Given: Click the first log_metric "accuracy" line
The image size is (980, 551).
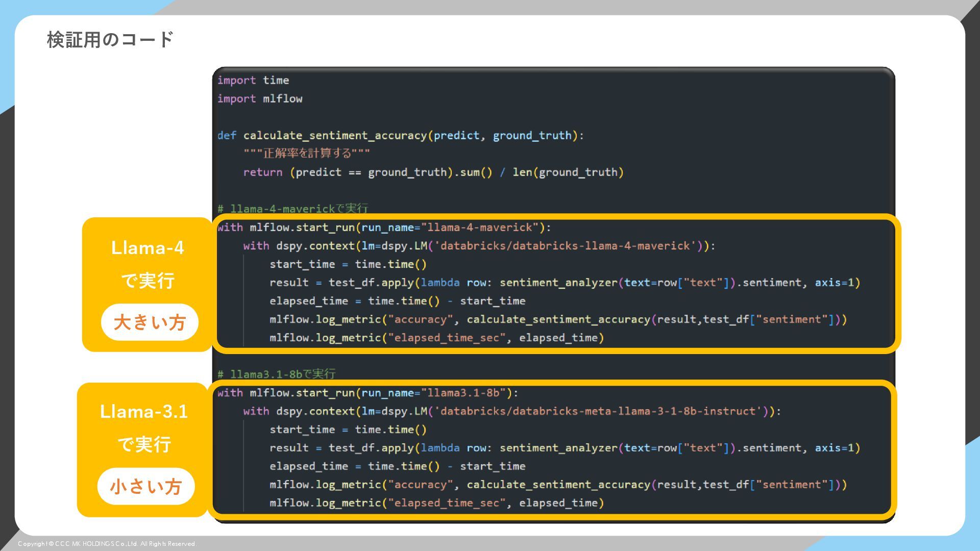Looking at the screenshot, I should (x=558, y=319).
